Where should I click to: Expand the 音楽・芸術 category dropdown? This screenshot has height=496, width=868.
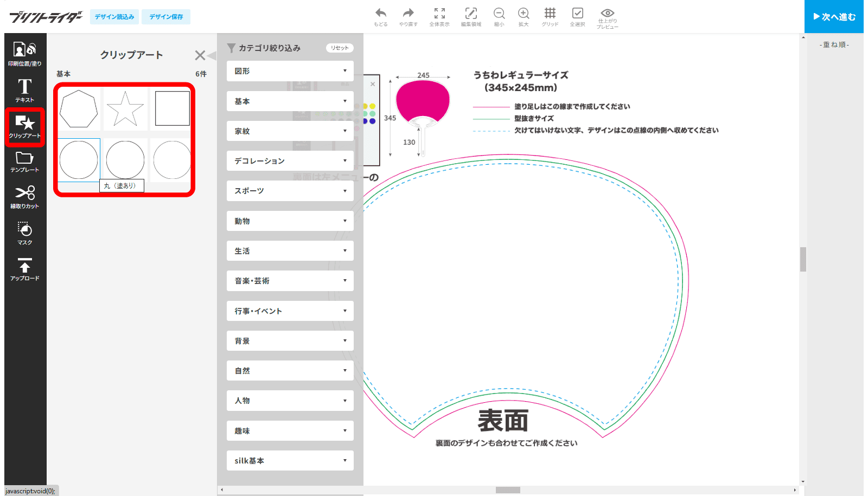(x=290, y=281)
